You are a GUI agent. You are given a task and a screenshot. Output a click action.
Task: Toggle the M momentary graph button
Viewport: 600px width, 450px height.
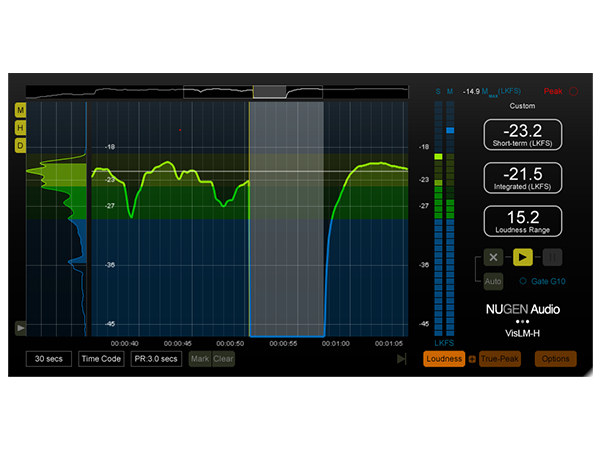[x=20, y=110]
